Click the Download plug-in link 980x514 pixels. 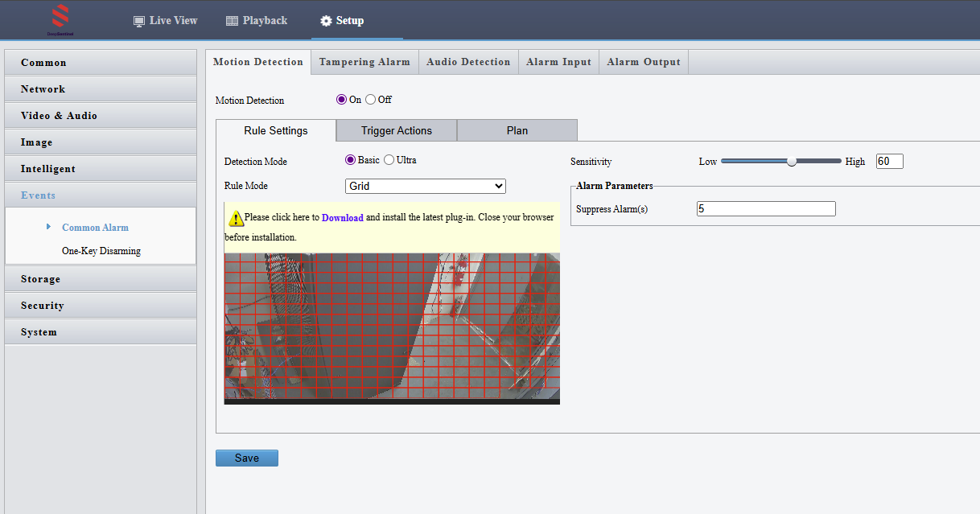point(342,218)
